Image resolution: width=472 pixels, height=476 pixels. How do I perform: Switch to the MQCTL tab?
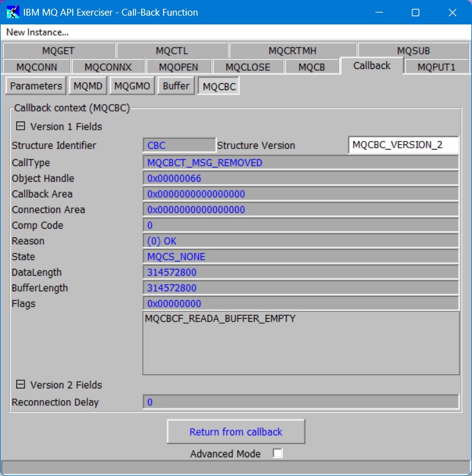pyautogui.click(x=172, y=50)
